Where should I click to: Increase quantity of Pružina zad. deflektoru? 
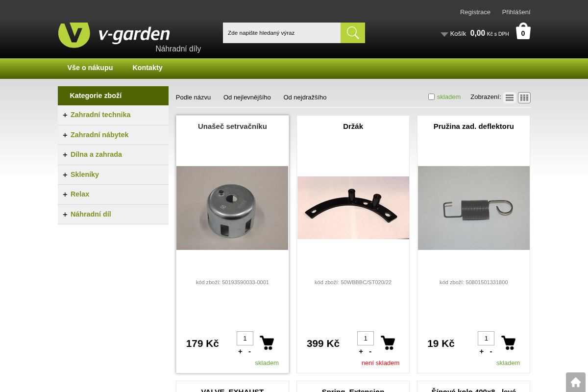[481, 351]
